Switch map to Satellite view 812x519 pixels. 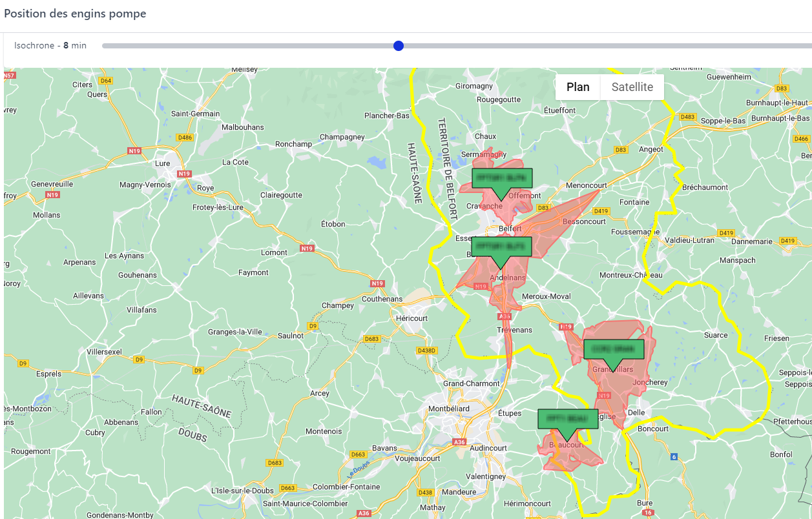[x=632, y=87]
